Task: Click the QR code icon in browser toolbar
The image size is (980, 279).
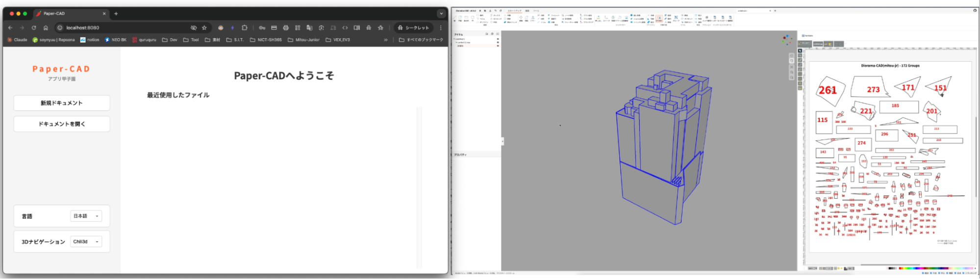Action: click(298, 28)
